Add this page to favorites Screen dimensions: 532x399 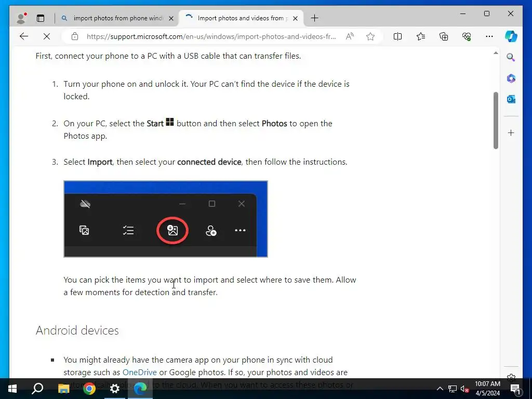(370, 36)
